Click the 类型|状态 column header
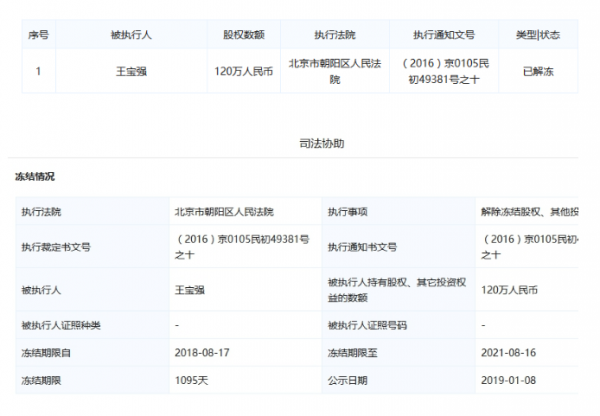Viewport: 600px width, 416px height. (538, 35)
